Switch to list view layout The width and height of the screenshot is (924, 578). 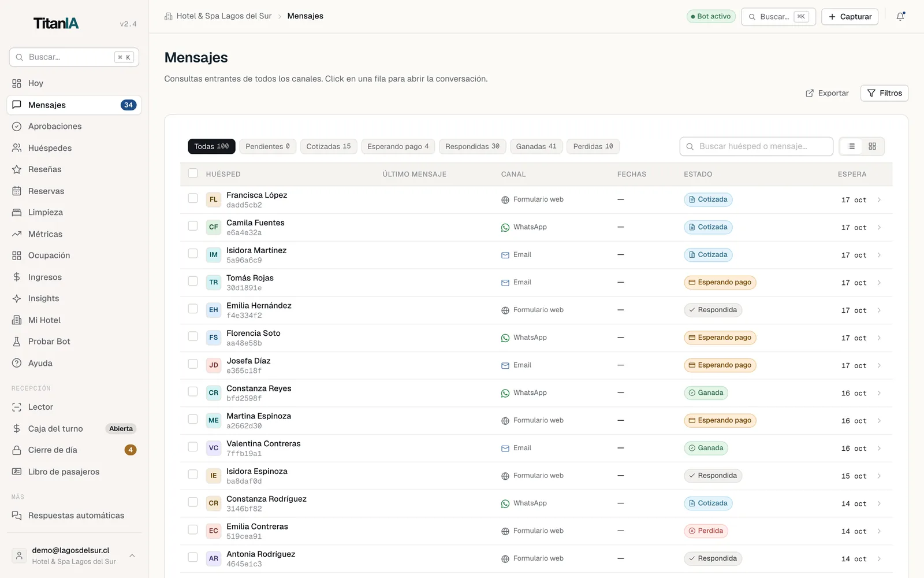pos(851,146)
